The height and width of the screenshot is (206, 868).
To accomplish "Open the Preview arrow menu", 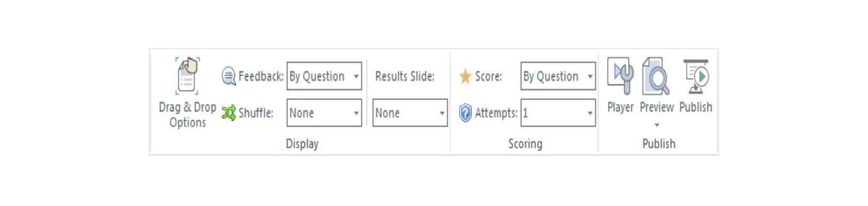I will 657,125.
